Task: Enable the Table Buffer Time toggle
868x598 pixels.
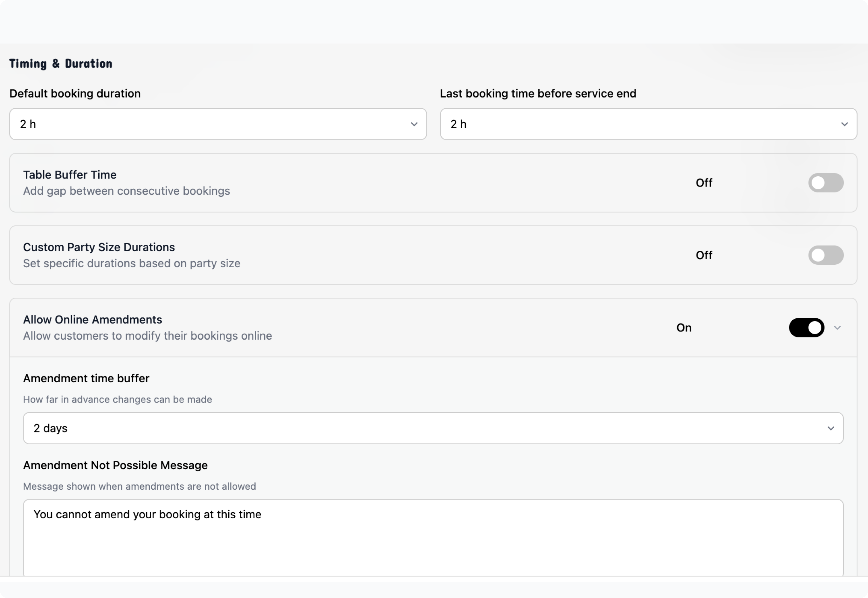Action: pos(826,183)
